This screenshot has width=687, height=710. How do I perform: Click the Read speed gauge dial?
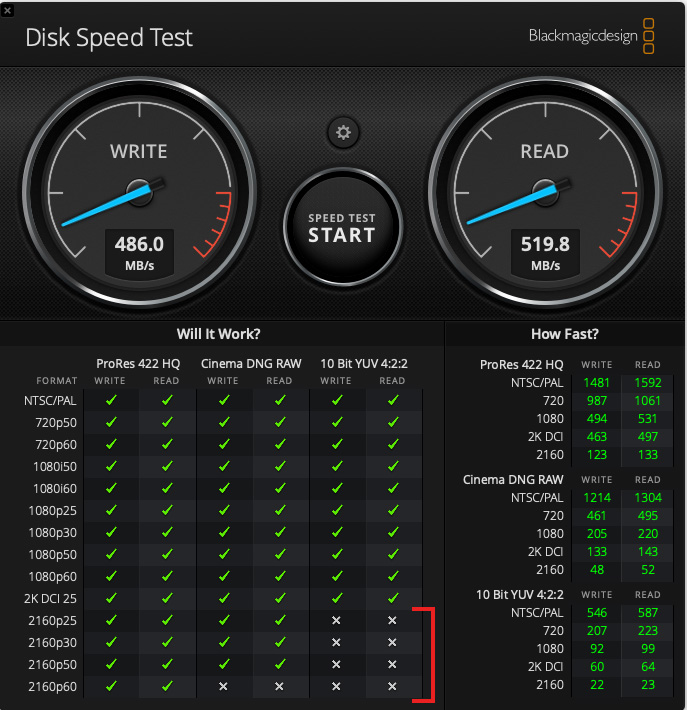pos(545,193)
